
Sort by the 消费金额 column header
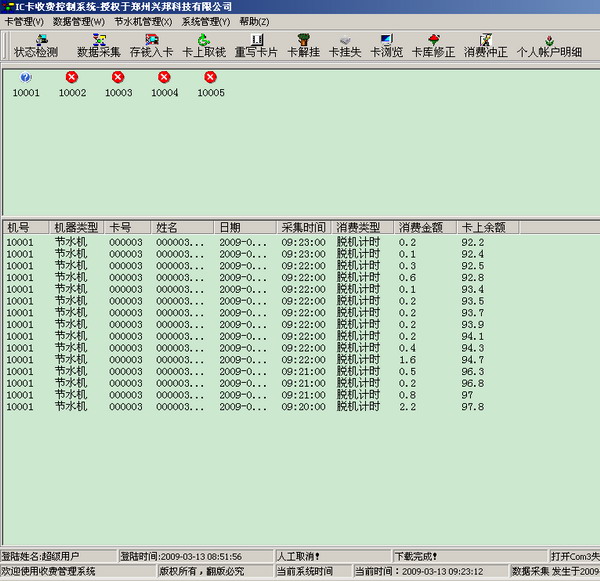(425, 227)
